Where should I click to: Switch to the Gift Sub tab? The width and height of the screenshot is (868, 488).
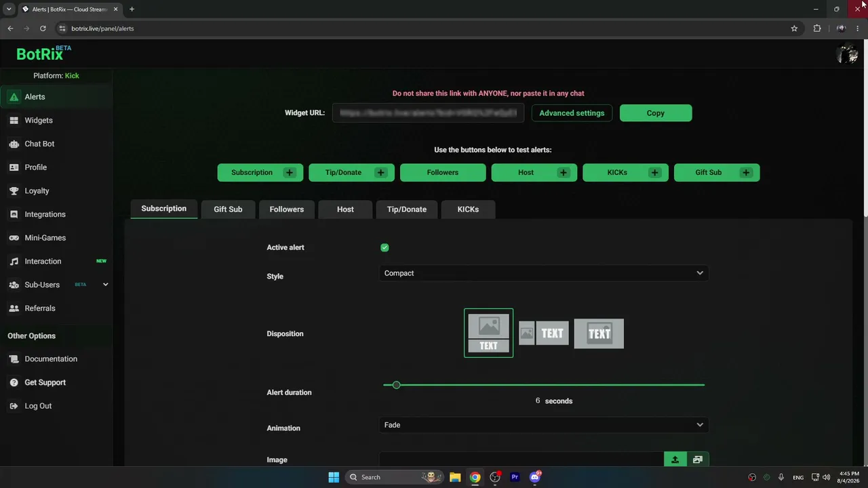tap(228, 209)
